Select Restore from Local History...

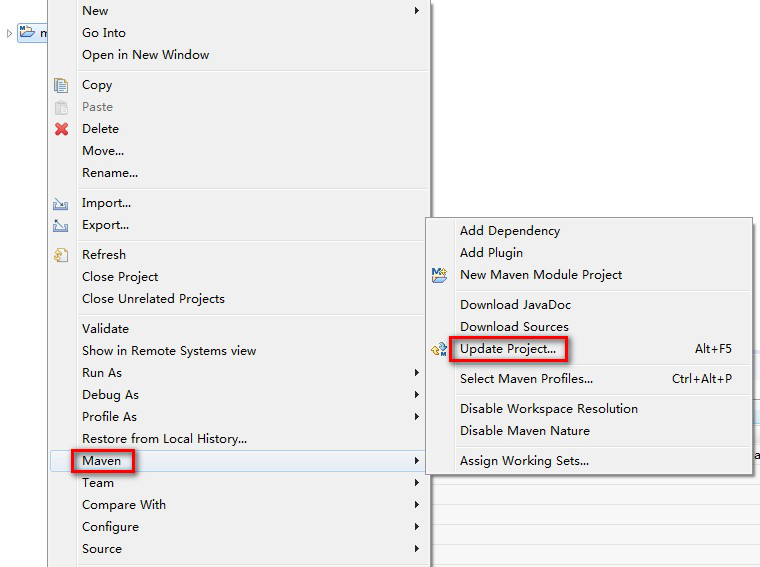click(x=164, y=439)
